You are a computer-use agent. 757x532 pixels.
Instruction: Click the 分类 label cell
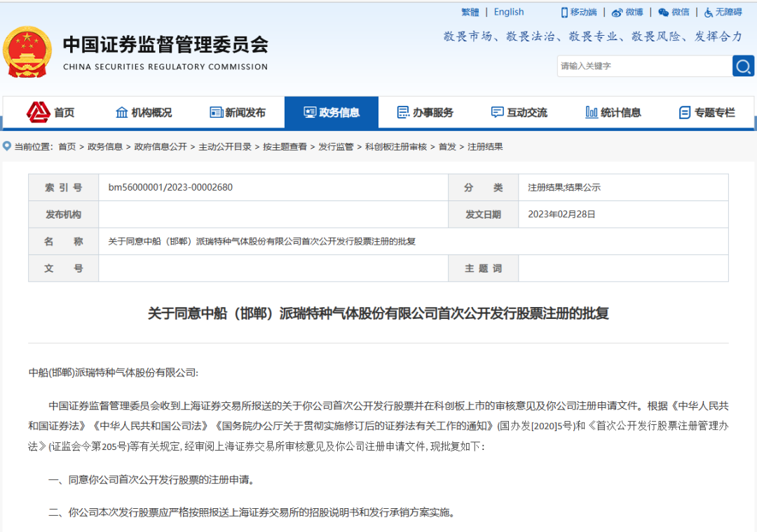tap(483, 188)
